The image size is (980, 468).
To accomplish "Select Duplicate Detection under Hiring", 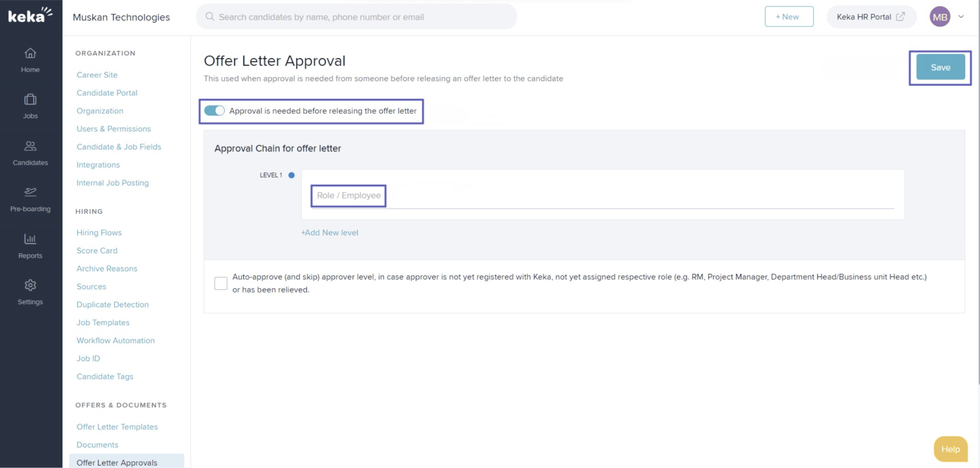I will coord(112,304).
